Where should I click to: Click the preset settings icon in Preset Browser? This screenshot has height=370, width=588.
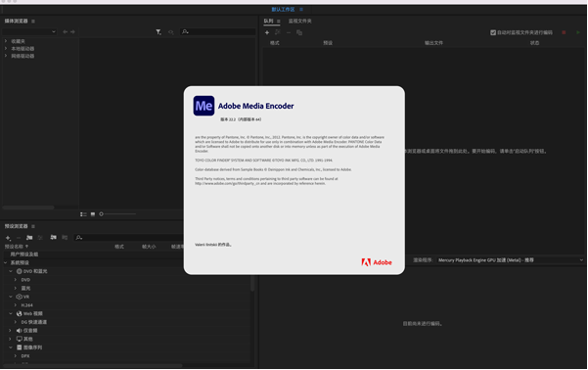pos(40,238)
